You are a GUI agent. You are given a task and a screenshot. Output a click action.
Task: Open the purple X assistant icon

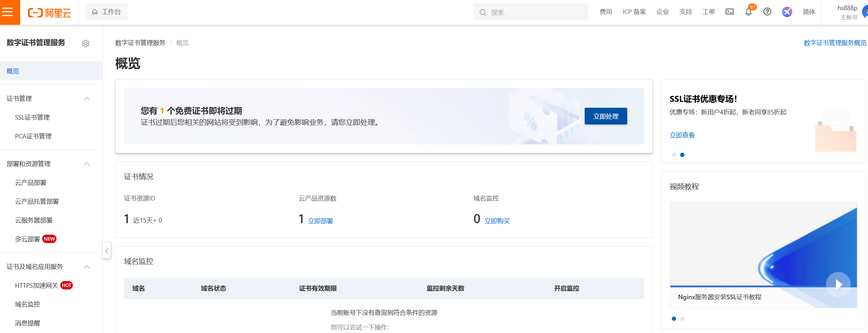point(787,12)
